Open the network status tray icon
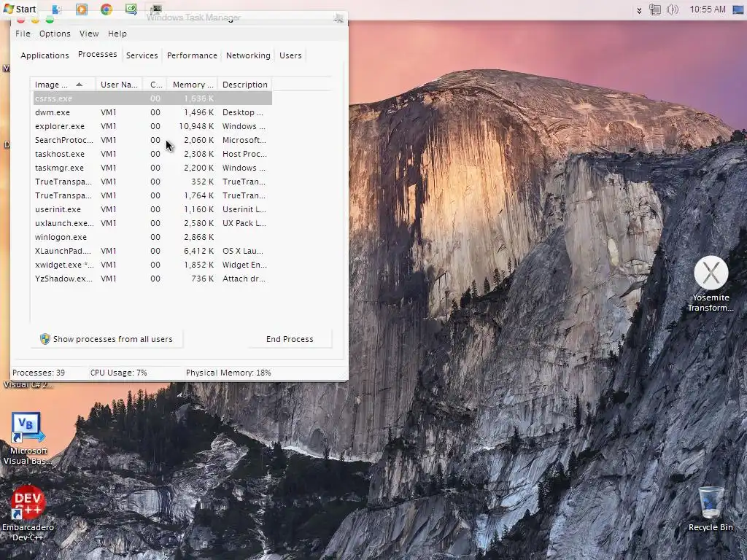This screenshot has height=560, width=747. (655, 9)
